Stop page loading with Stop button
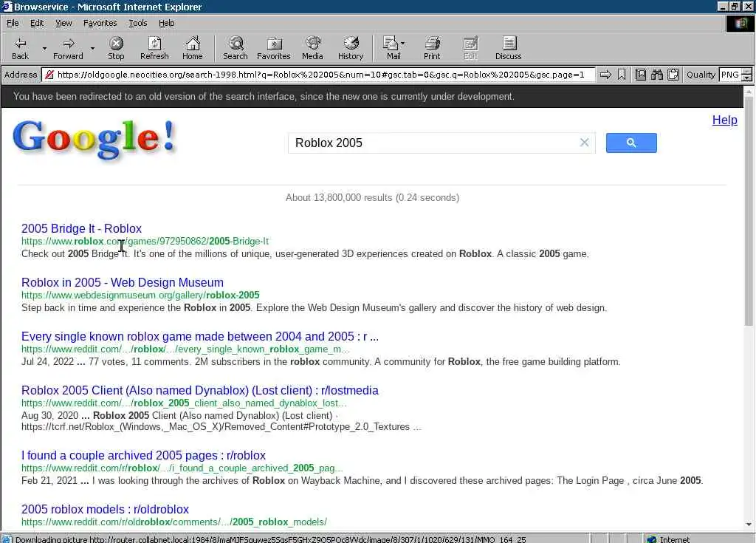 116,48
